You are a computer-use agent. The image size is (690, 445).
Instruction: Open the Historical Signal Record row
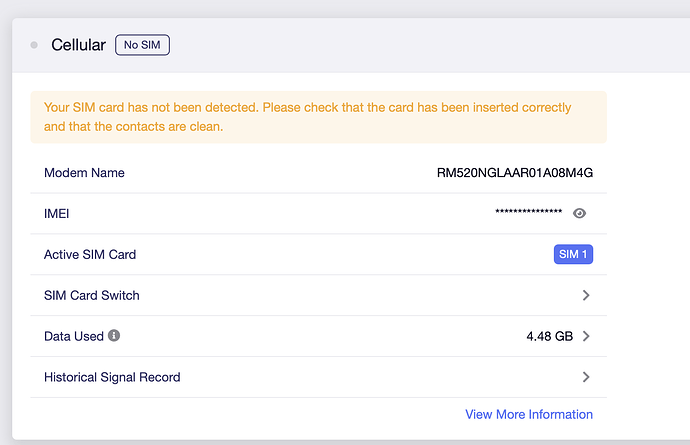tap(319, 377)
